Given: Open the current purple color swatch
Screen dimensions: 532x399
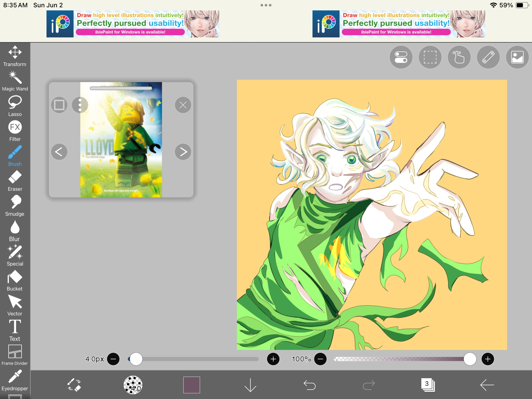Looking at the screenshot, I should (x=191, y=385).
